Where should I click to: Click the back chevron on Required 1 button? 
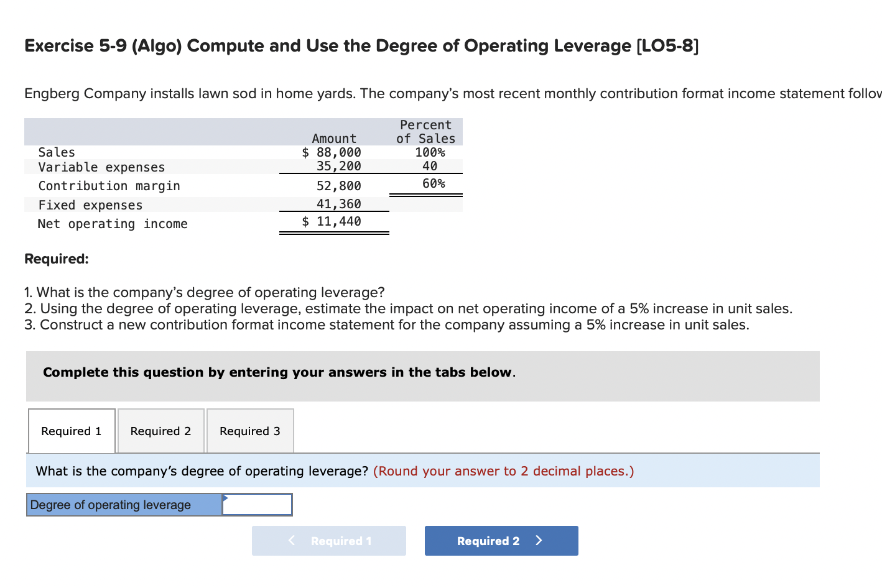click(292, 540)
